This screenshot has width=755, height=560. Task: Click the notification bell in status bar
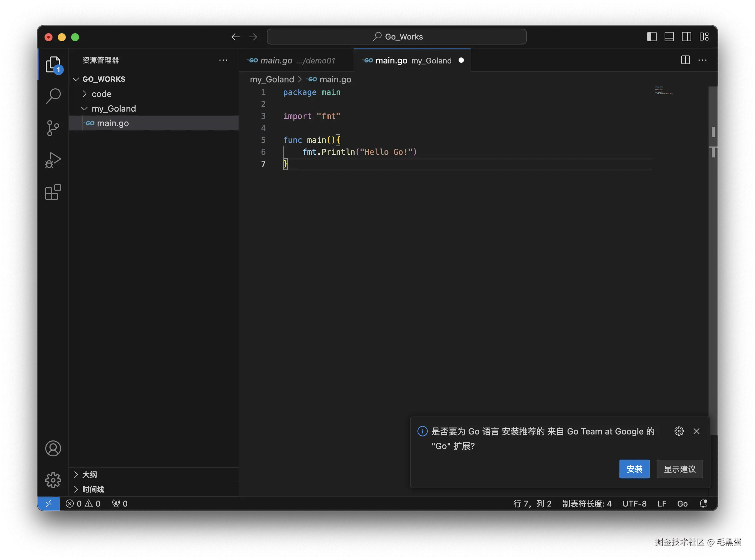click(703, 504)
